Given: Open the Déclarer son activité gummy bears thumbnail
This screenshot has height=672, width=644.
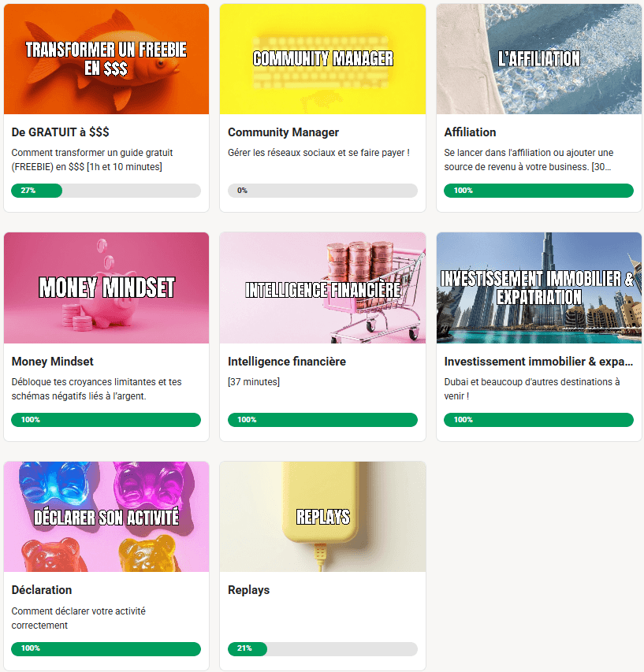Looking at the screenshot, I should (106, 517).
